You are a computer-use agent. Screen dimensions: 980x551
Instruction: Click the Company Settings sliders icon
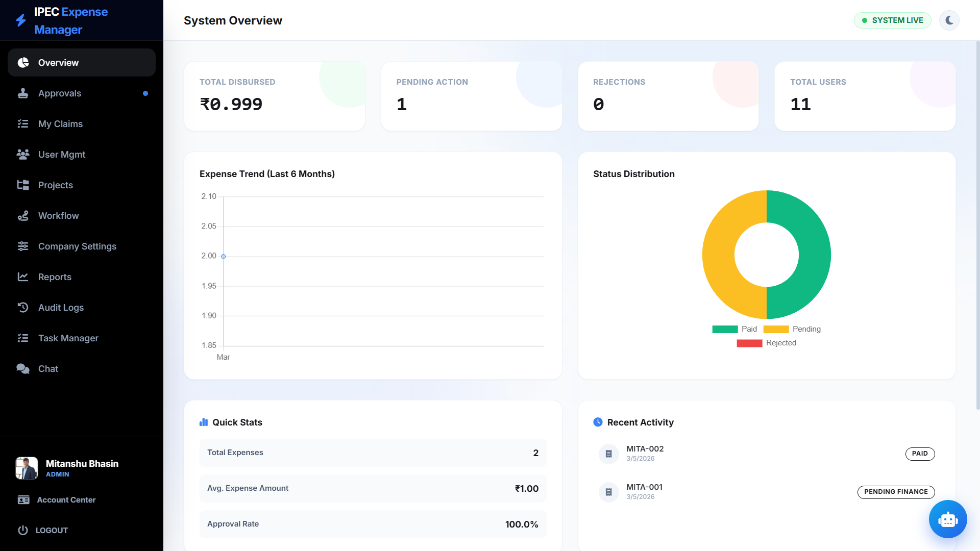(x=23, y=246)
